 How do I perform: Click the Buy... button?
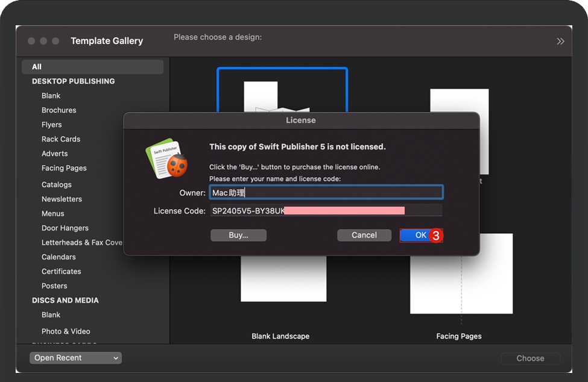(238, 235)
